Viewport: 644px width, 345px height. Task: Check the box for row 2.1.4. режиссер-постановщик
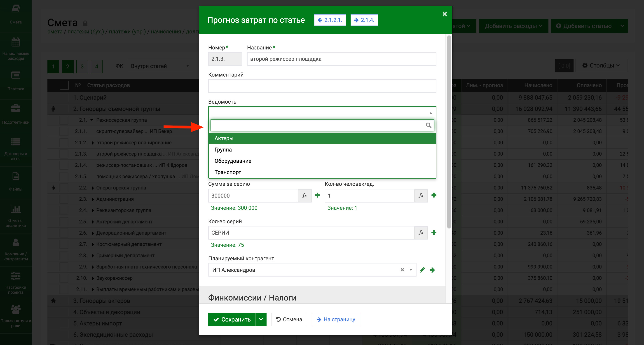[64, 165]
